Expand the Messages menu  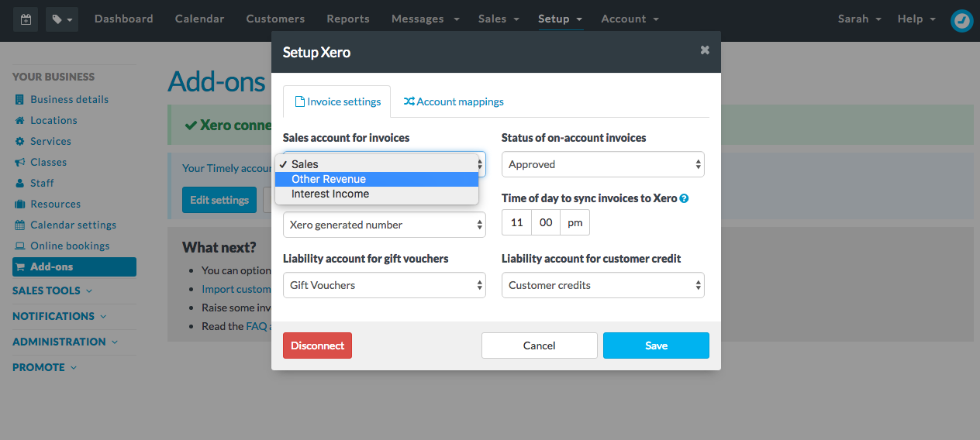coord(425,19)
